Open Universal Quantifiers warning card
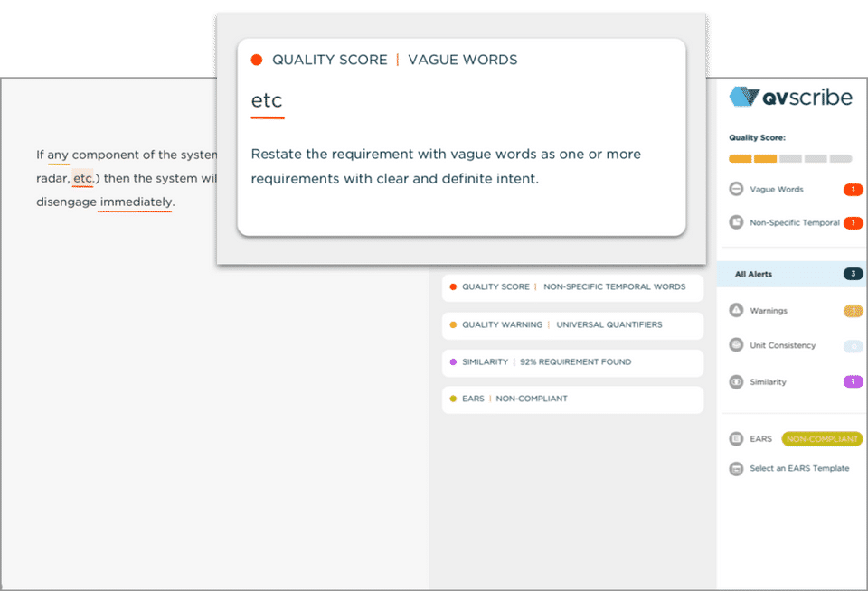The height and width of the screenshot is (591, 868). pos(572,324)
